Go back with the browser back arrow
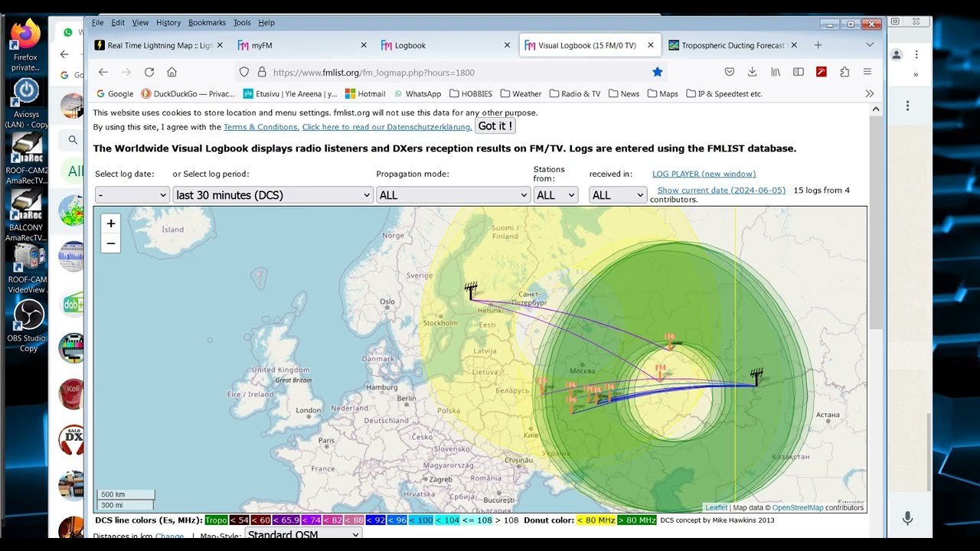Screen dimensions: 980x551 [x=103, y=72]
